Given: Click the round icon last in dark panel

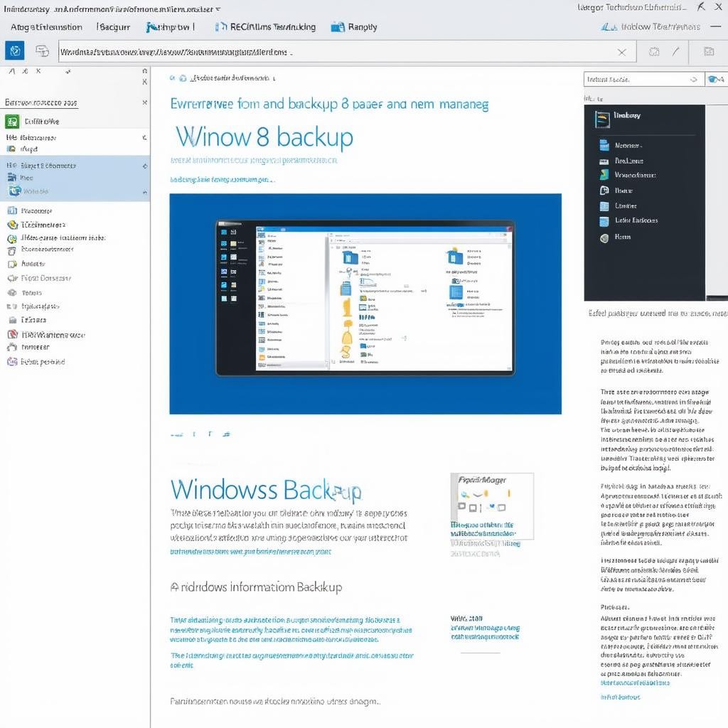Looking at the screenshot, I should [604, 237].
